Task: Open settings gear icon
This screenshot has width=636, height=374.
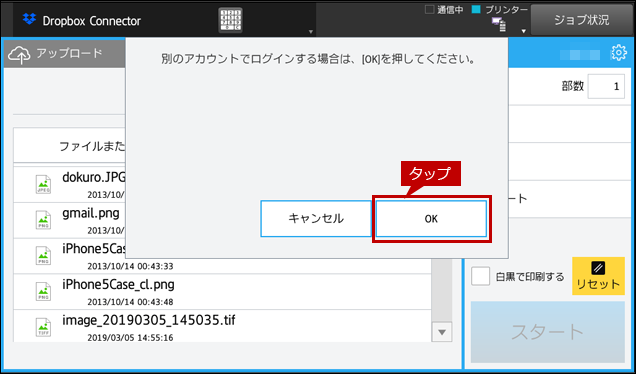Action: (x=619, y=53)
